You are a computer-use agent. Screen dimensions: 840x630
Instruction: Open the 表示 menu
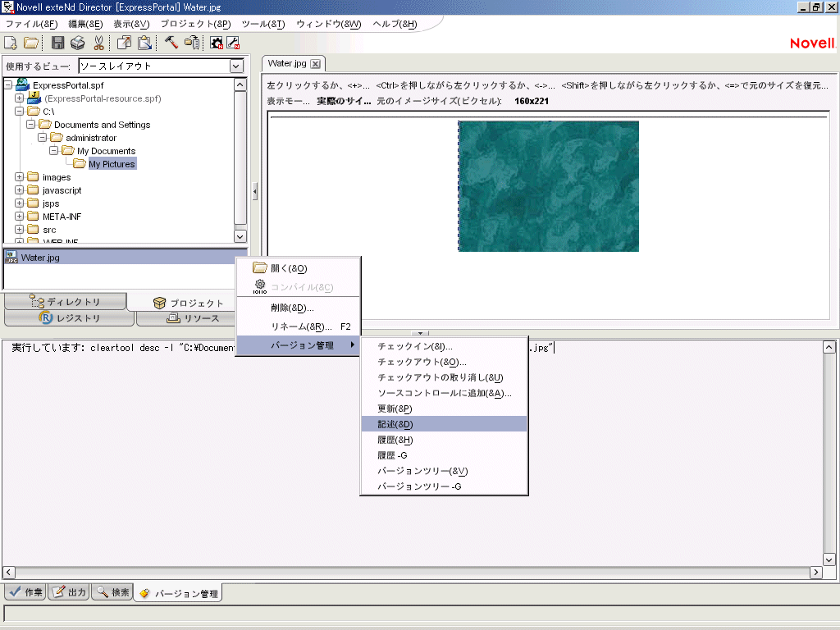131,24
